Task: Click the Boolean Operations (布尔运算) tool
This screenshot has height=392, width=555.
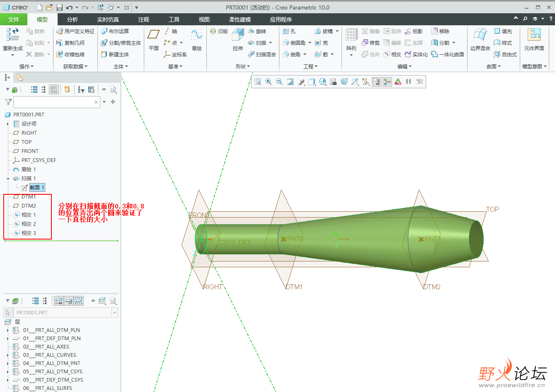Action: pos(115,31)
